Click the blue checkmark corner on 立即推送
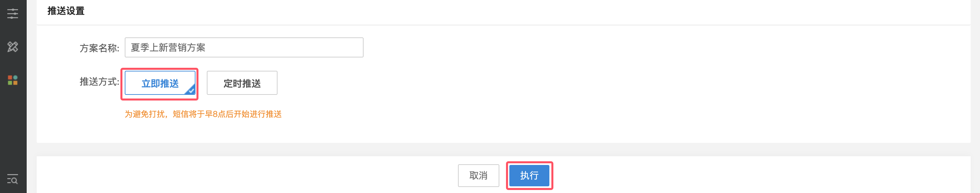Viewport: 980px width, 193px height. [190, 90]
